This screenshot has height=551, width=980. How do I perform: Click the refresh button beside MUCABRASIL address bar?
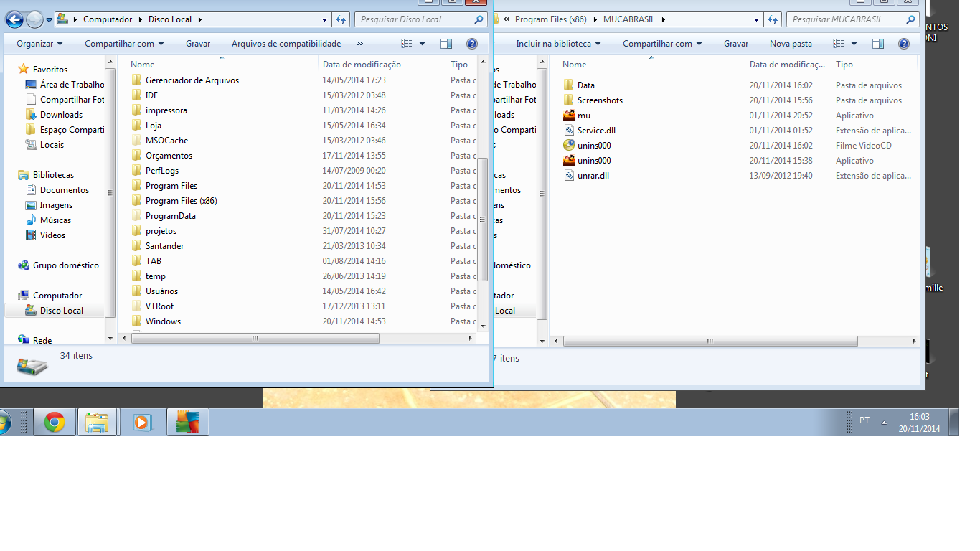(773, 19)
